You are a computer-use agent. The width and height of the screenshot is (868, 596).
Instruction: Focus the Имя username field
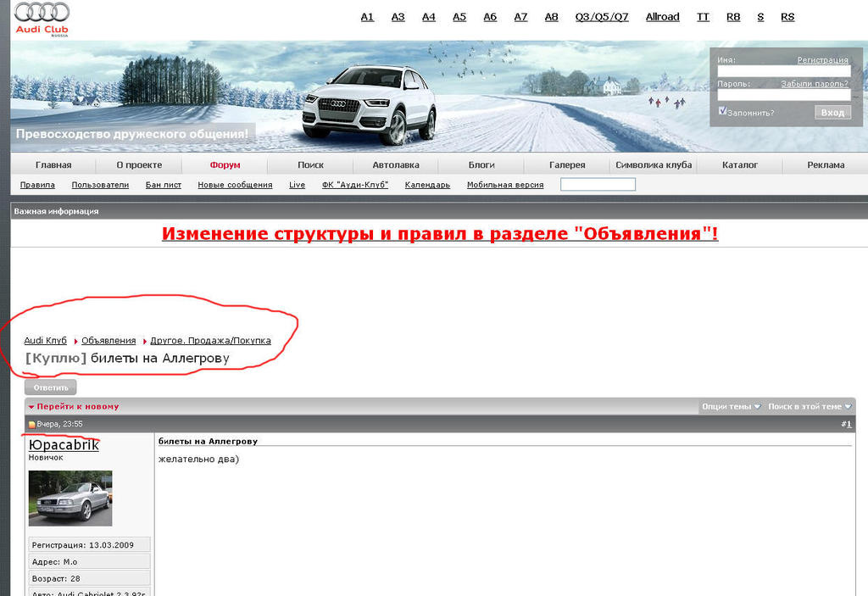pos(783,72)
